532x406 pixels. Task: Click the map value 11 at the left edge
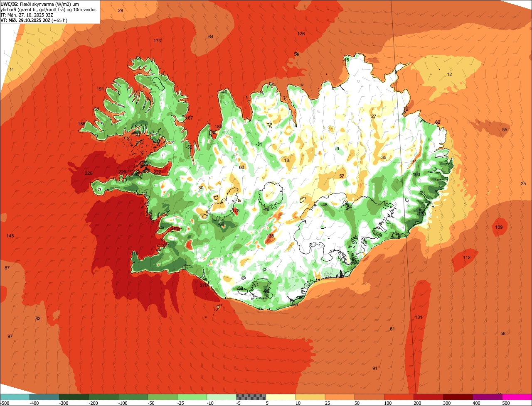(12, 70)
